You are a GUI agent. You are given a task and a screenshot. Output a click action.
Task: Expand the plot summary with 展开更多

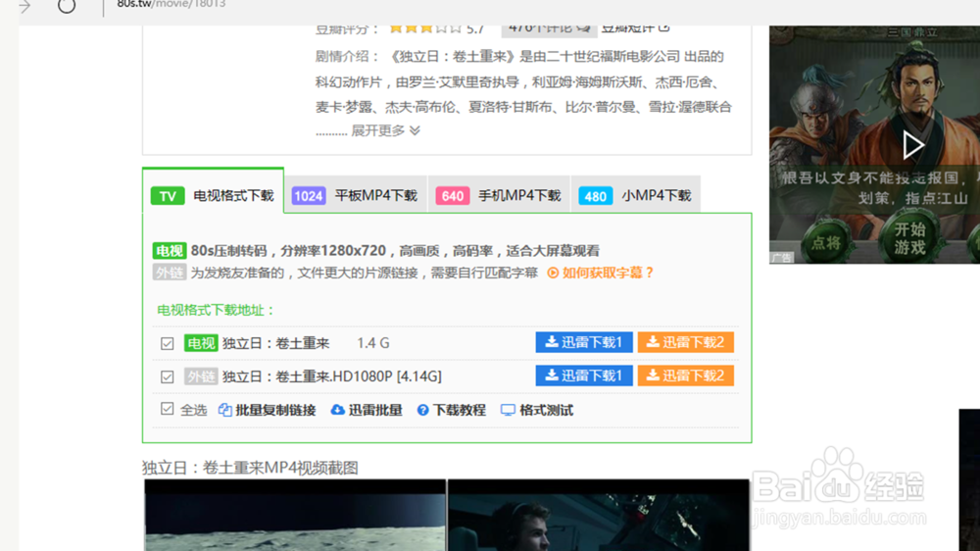(385, 130)
